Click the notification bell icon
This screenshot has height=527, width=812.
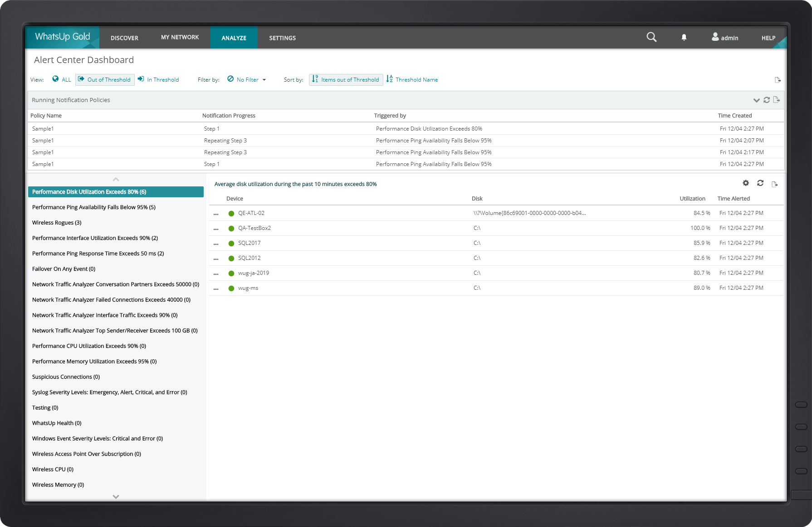pos(684,38)
